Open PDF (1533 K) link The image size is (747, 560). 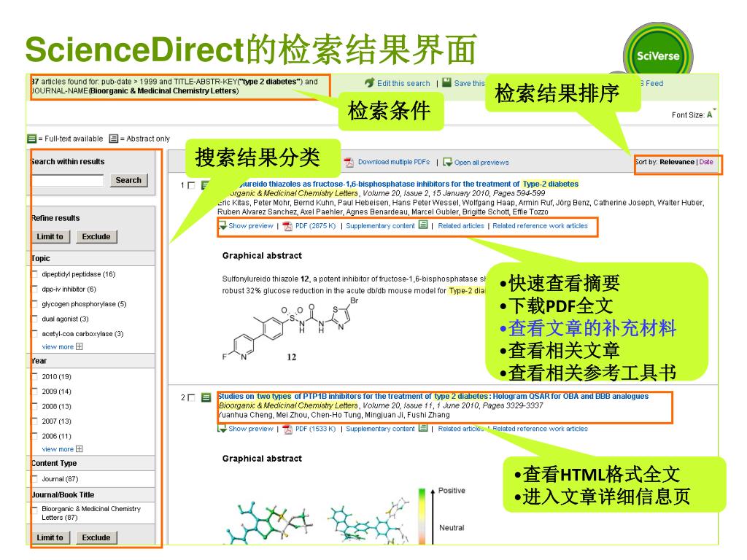(315, 429)
